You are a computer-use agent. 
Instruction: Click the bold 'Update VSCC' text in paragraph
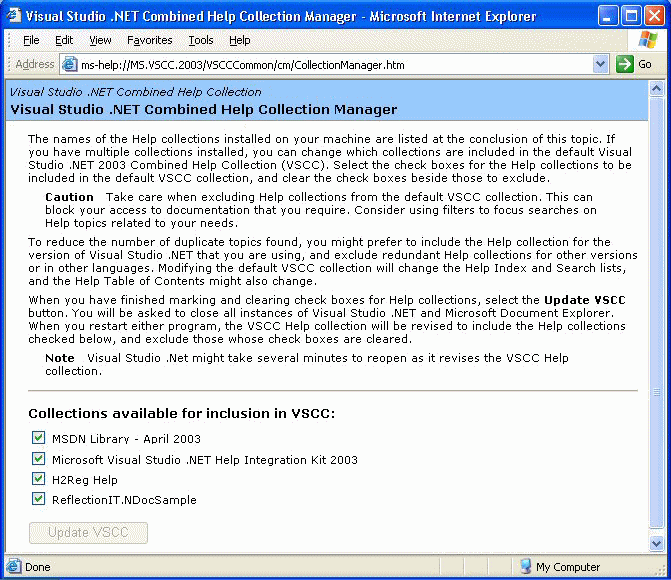pos(585,300)
